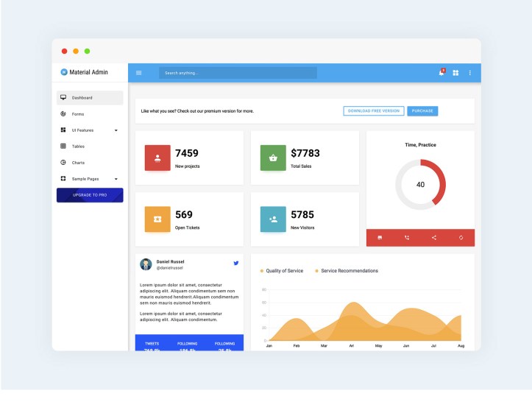This screenshot has height=402, width=532.
Task: Click the phone call icon in red bar
Action: point(407,237)
